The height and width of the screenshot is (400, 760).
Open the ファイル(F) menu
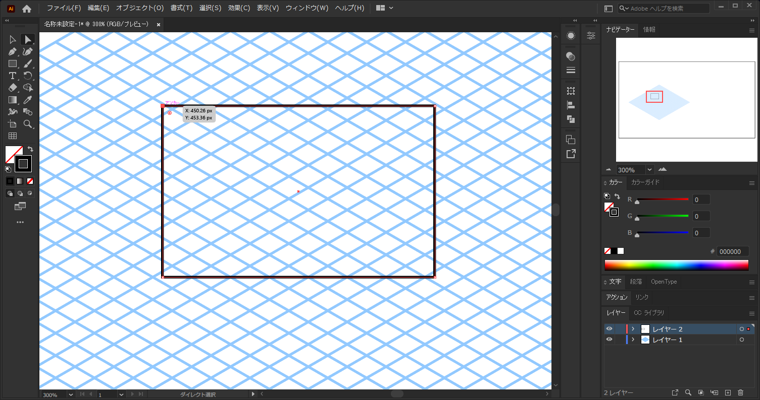coord(63,8)
